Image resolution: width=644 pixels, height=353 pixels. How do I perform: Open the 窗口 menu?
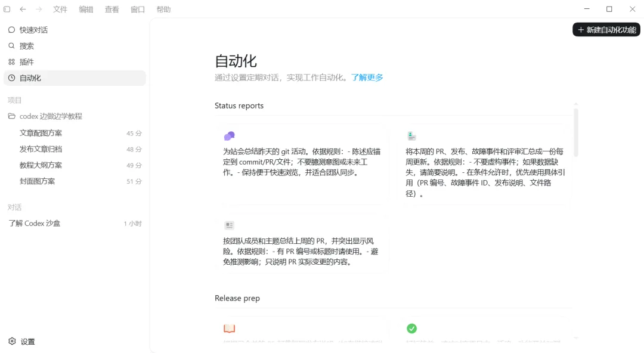point(138,9)
